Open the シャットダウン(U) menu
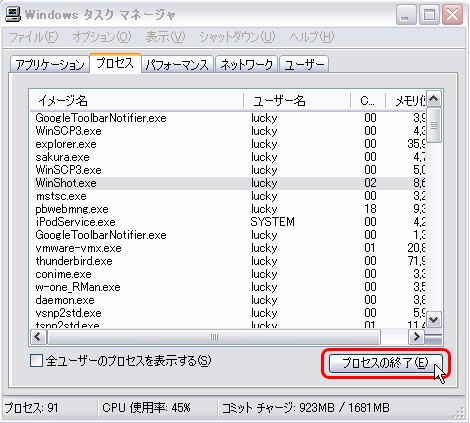Image resolution: width=470 pixels, height=423 pixels. (x=237, y=37)
